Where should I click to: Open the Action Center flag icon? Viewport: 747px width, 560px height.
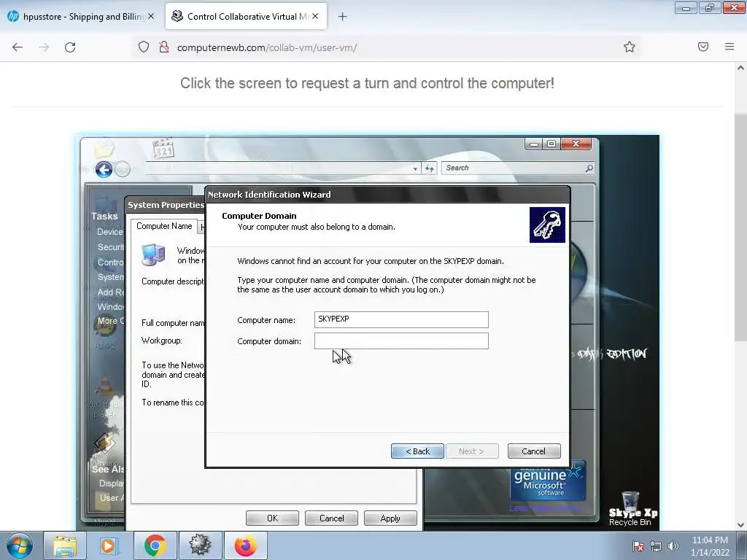[638, 547]
